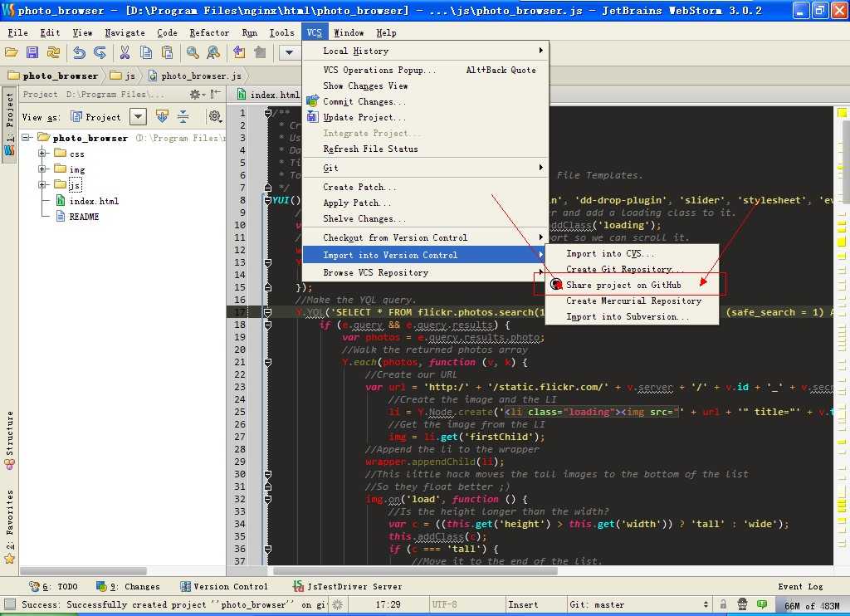This screenshot has height=616, width=850.
Task: Click the project panel horizontal scrollbar
Action: pyautogui.click(x=83, y=571)
